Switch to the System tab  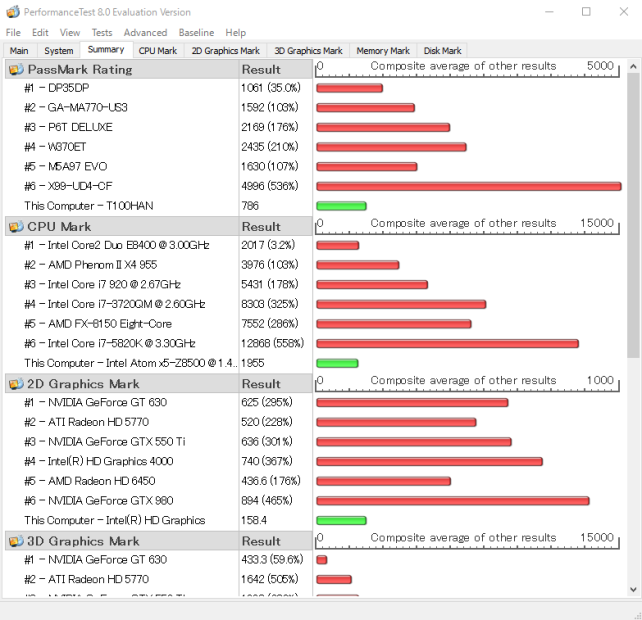pyautogui.click(x=59, y=51)
